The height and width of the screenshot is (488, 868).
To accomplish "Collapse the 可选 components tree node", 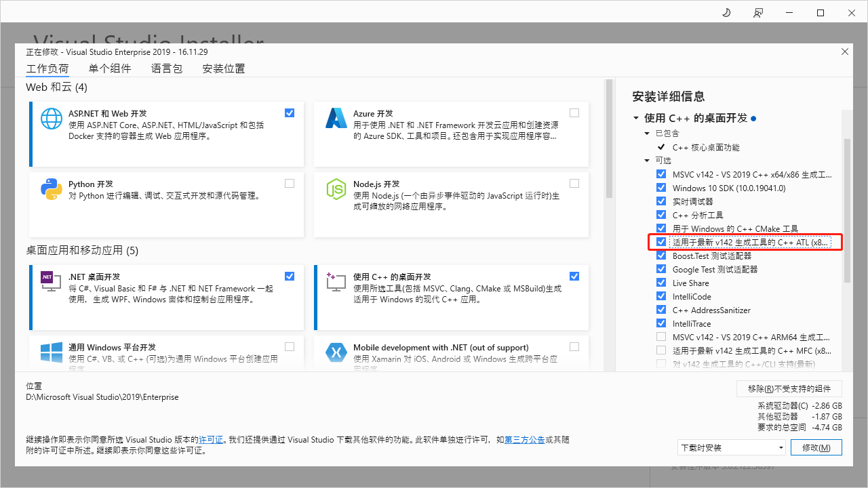I will [x=648, y=161].
